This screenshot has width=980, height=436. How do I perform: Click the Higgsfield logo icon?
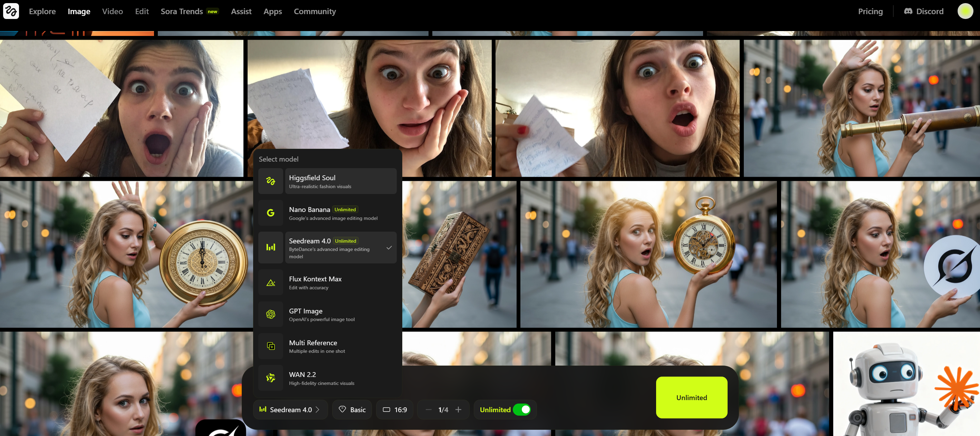point(11,11)
